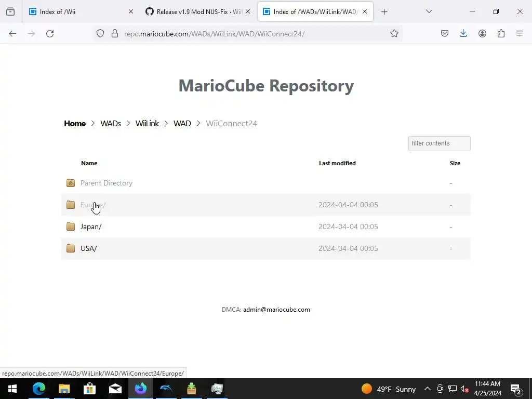Open a new tab
Screen dimensions: 532x399
click(384, 12)
